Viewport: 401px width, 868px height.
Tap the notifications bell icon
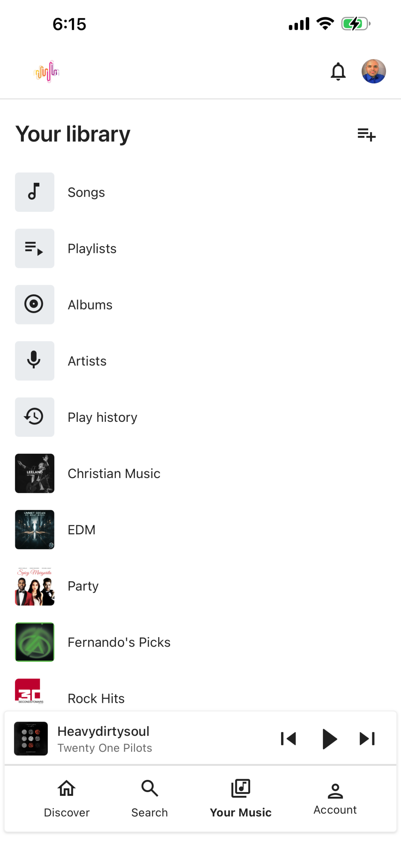click(x=338, y=72)
